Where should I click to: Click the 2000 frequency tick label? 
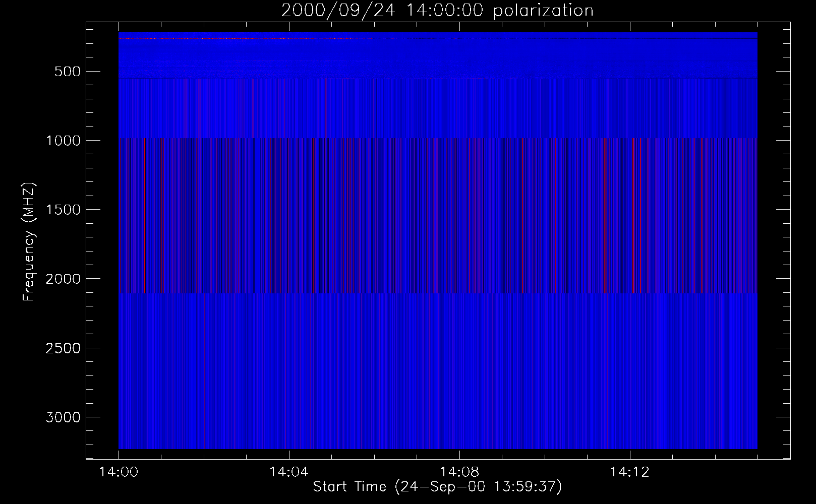[63, 279]
